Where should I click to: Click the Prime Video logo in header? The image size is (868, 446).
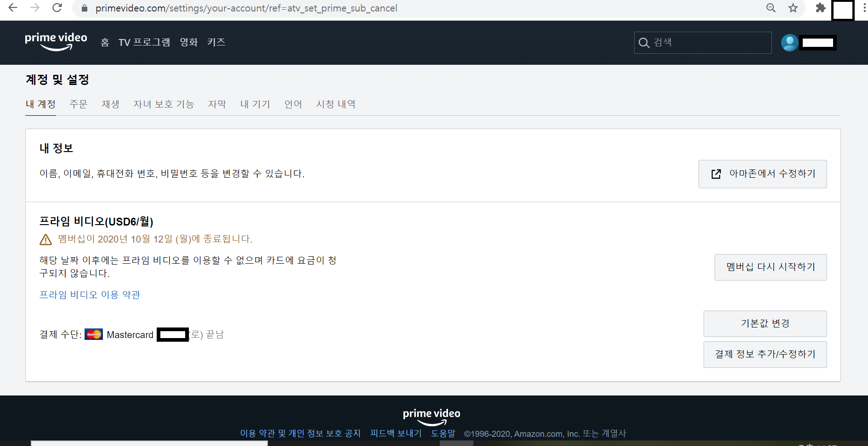(56, 41)
